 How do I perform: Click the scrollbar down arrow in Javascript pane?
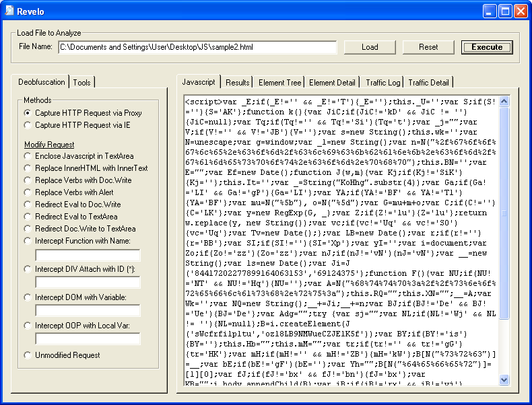tap(504, 380)
